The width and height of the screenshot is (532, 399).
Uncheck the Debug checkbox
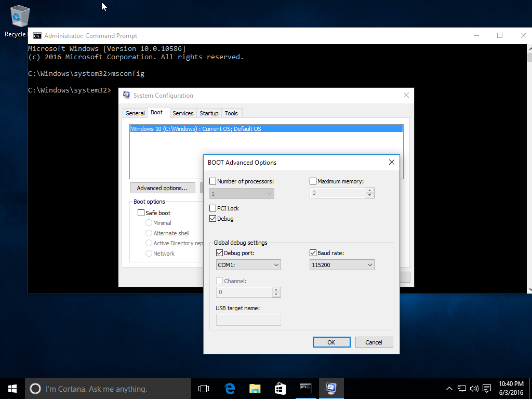tap(212, 219)
